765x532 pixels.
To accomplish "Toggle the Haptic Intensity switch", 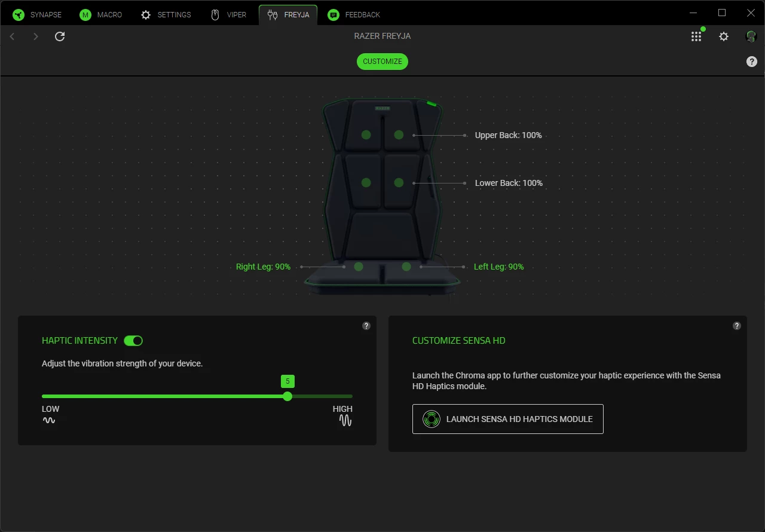I will (x=133, y=341).
